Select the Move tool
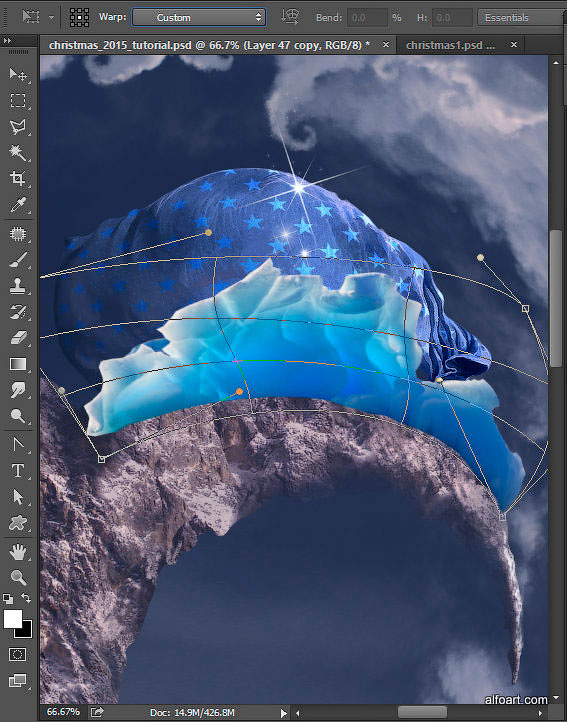567x722 pixels. (18, 74)
